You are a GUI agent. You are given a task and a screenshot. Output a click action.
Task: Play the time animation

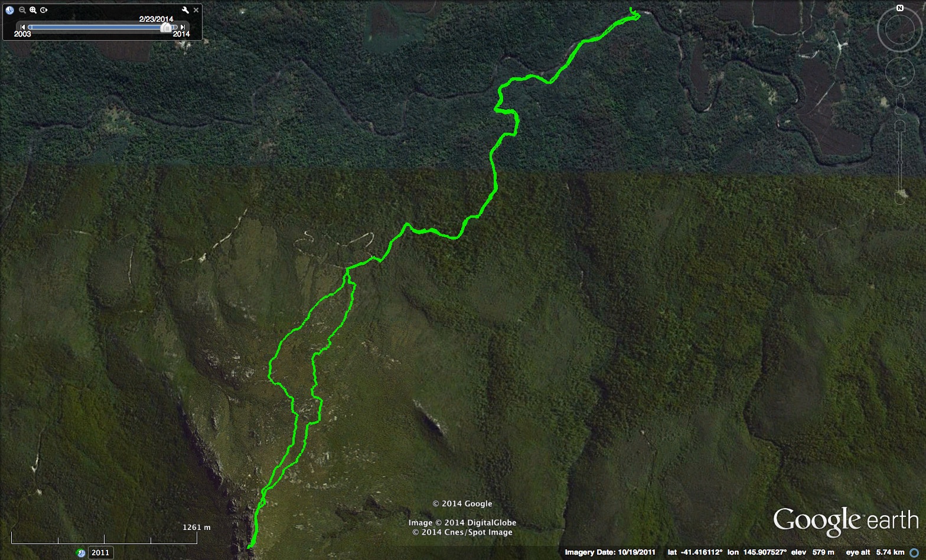[x=44, y=10]
